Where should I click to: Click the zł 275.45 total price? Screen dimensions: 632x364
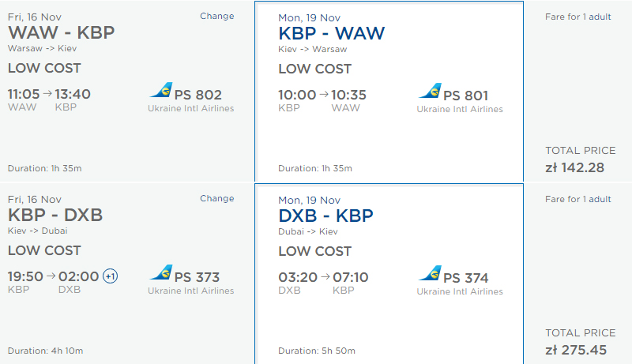coord(576,350)
